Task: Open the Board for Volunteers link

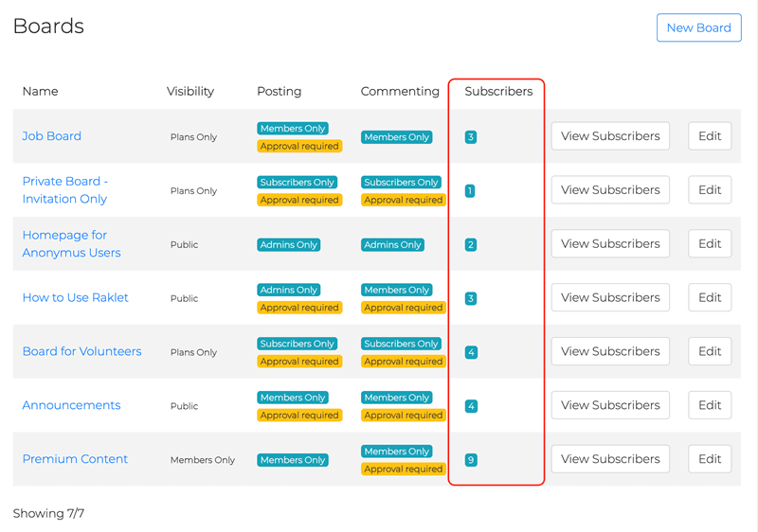Action: pos(81,351)
